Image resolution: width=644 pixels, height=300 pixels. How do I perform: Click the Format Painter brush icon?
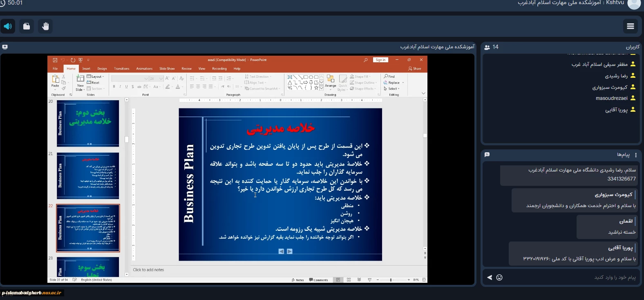pyautogui.click(x=64, y=88)
